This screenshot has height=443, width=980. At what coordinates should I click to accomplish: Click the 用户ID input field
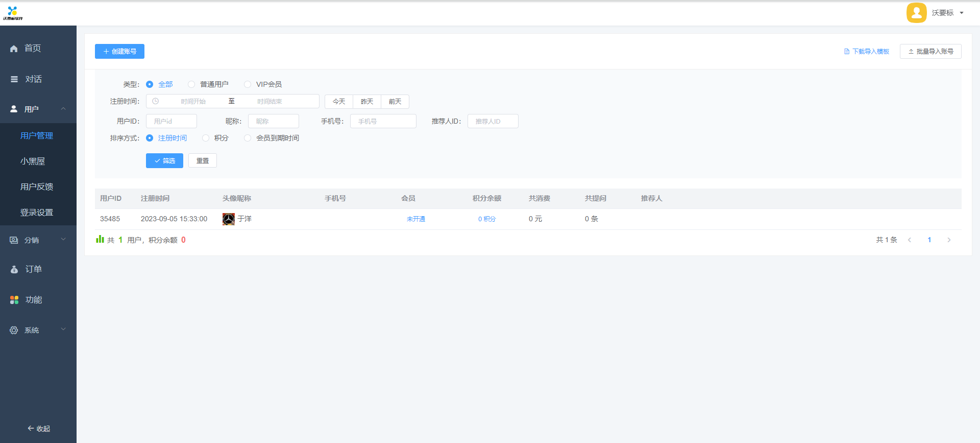coord(171,121)
